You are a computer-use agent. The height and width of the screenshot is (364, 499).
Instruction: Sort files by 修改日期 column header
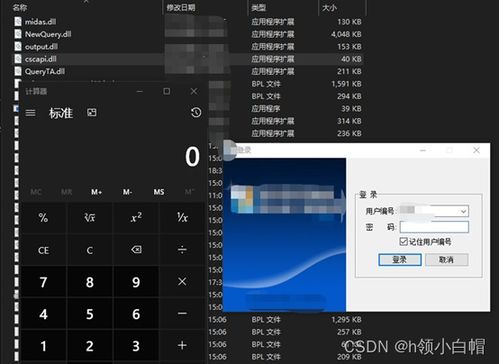click(x=181, y=7)
